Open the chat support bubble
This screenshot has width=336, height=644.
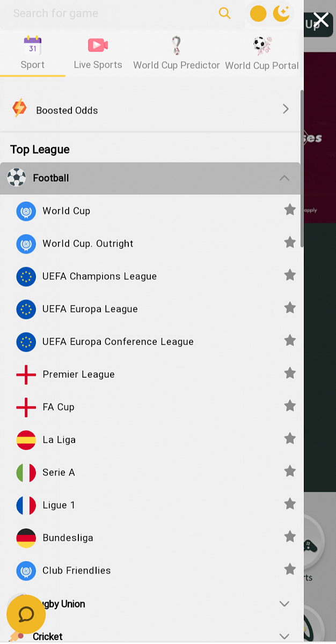pyautogui.click(x=26, y=614)
